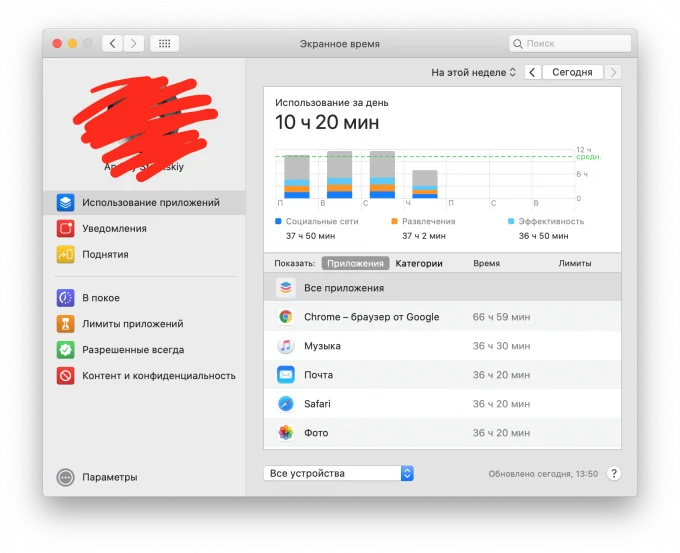Click the search magnifier icon
This screenshot has height=553, width=680.
[x=517, y=44]
